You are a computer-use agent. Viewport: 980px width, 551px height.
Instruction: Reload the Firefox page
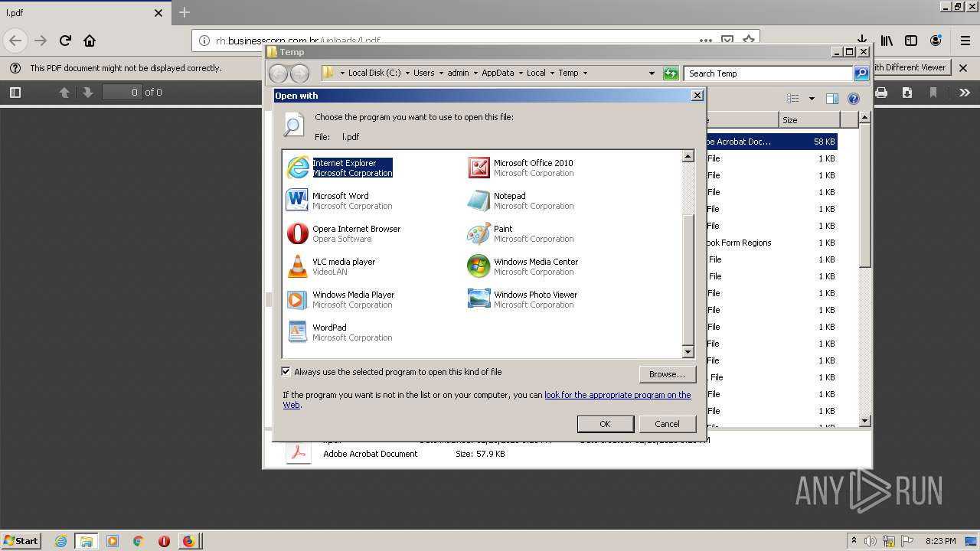pyautogui.click(x=65, y=41)
